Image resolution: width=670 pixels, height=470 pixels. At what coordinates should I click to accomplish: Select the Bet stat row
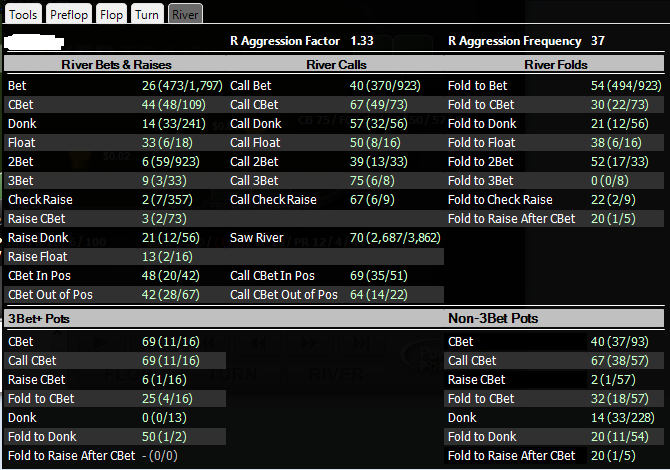(115, 85)
